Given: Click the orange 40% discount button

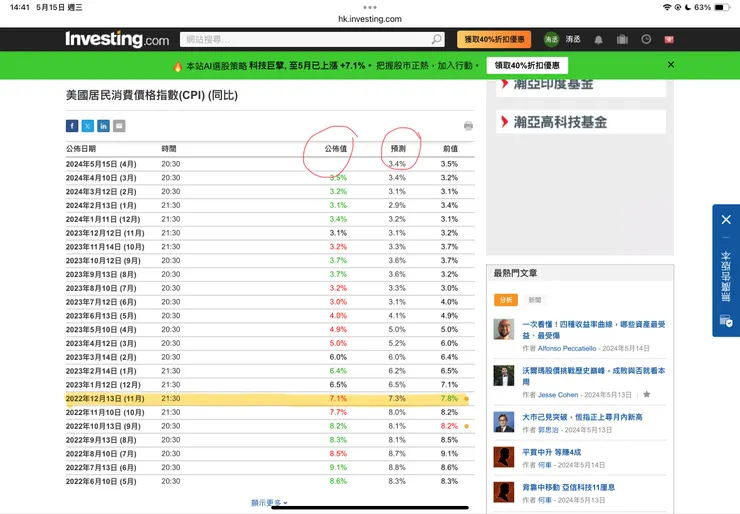Looking at the screenshot, I should pos(494,39).
